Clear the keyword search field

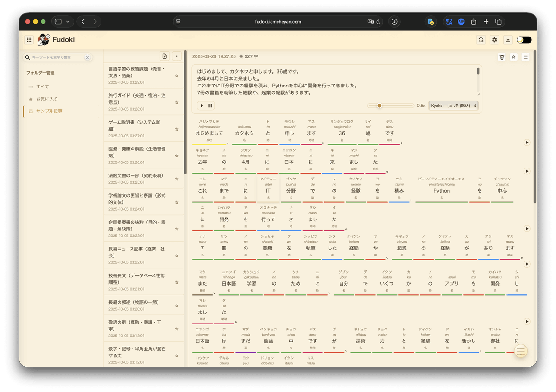coord(87,57)
